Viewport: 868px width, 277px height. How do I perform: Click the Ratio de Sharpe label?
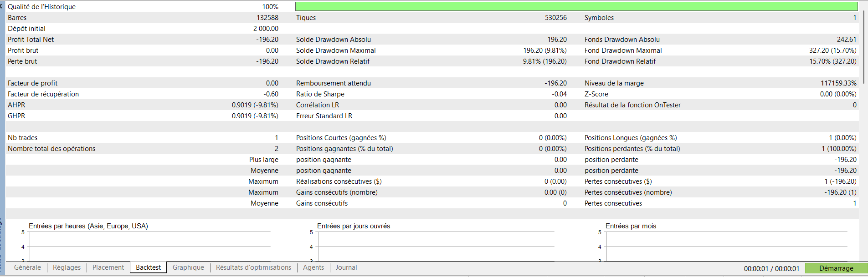click(320, 94)
